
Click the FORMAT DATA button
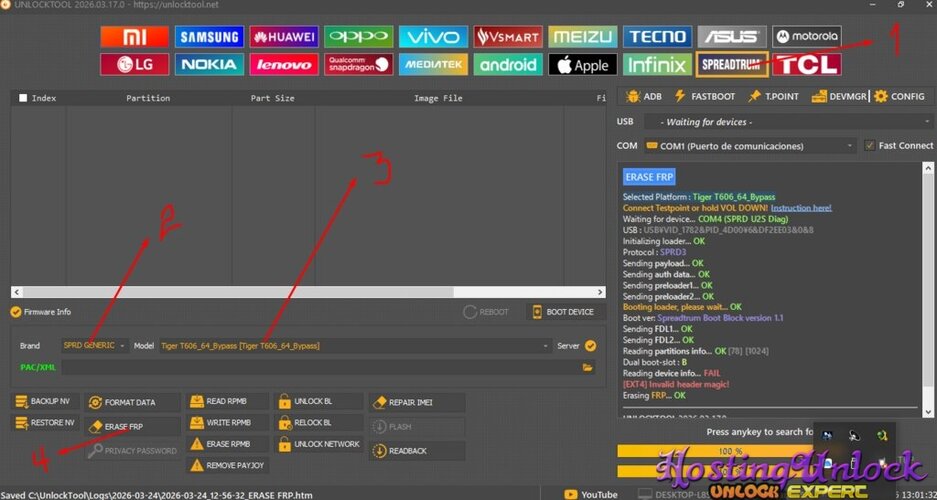[x=132, y=403]
